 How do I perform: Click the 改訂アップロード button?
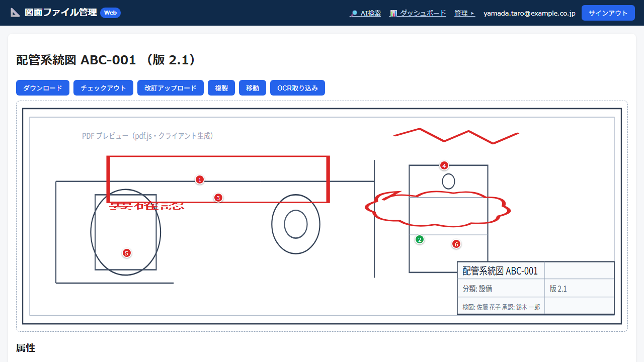pos(171,88)
